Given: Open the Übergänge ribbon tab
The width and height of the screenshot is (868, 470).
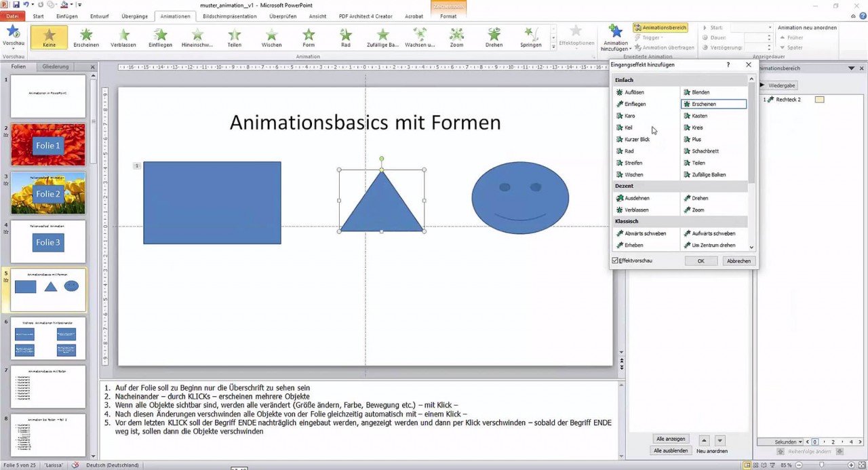Looking at the screenshot, I should coord(134,16).
